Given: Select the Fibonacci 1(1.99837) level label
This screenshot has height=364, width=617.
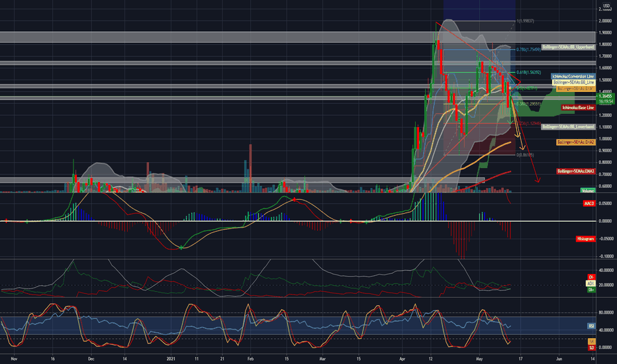Looking at the screenshot, I should [x=526, y=21].
